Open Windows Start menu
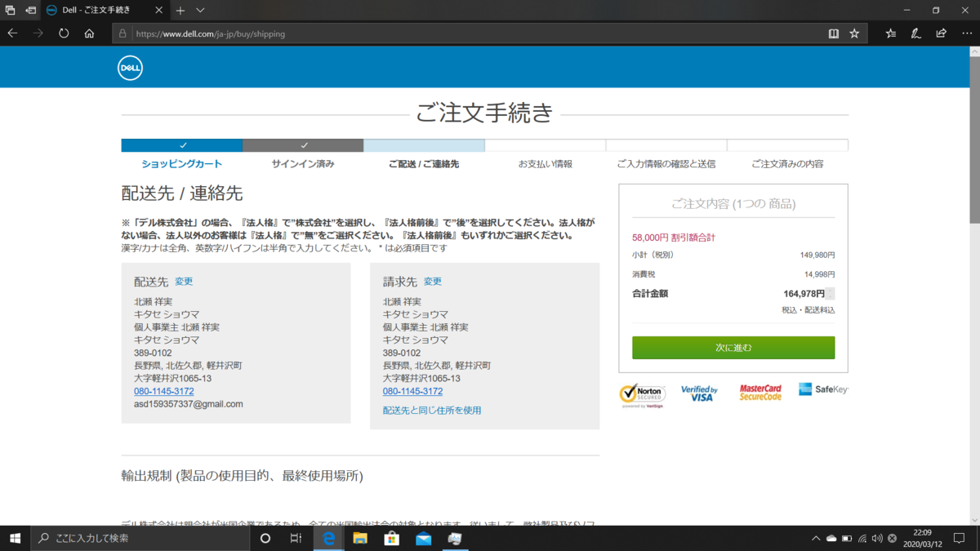980x551 pixels. tap(15, 538)
